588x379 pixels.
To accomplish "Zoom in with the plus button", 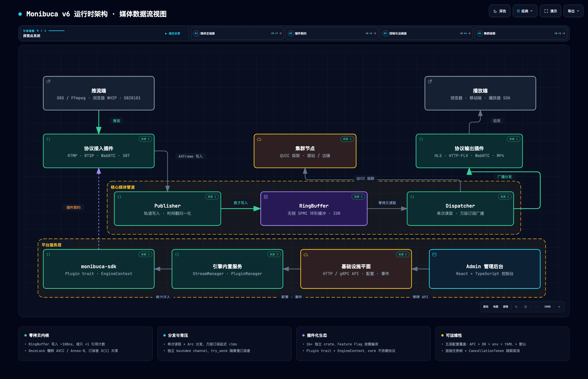I will (559, 307).
